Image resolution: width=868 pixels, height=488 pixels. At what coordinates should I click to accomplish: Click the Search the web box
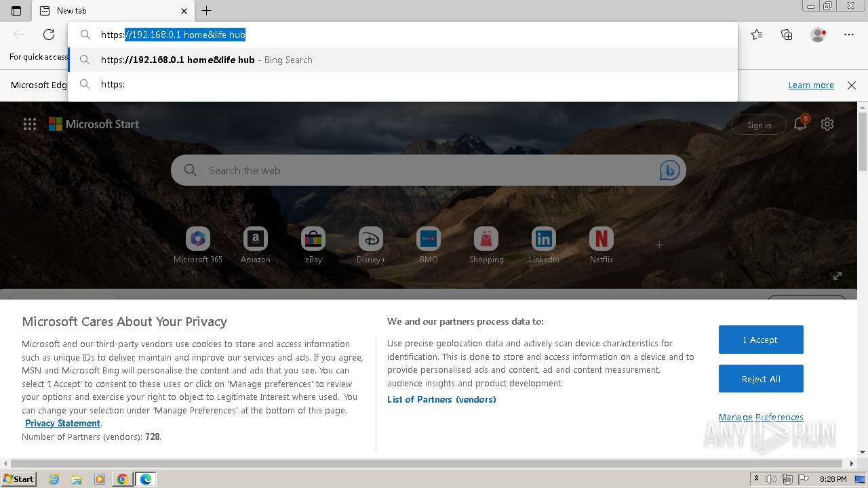tap(429, 170)
